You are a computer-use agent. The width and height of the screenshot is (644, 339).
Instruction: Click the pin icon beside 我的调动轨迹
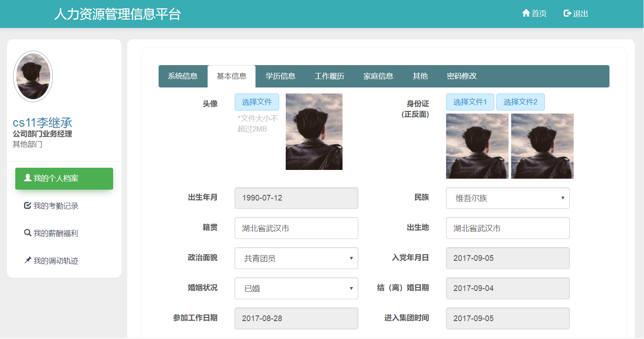point(28,260)
